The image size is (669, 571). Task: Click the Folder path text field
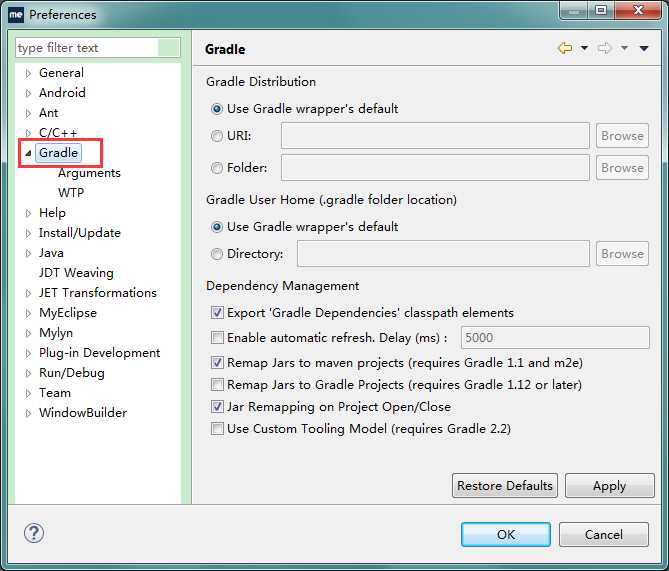point(435,168)
